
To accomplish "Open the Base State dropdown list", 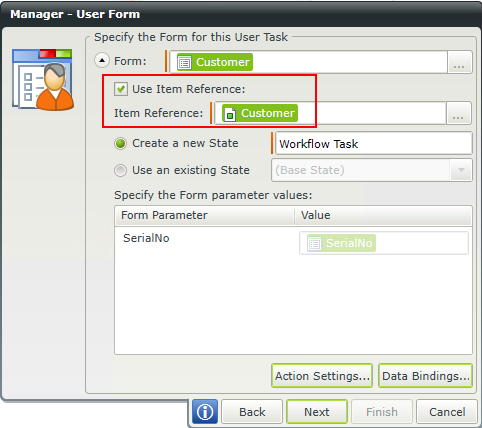I will pos(372,170).
